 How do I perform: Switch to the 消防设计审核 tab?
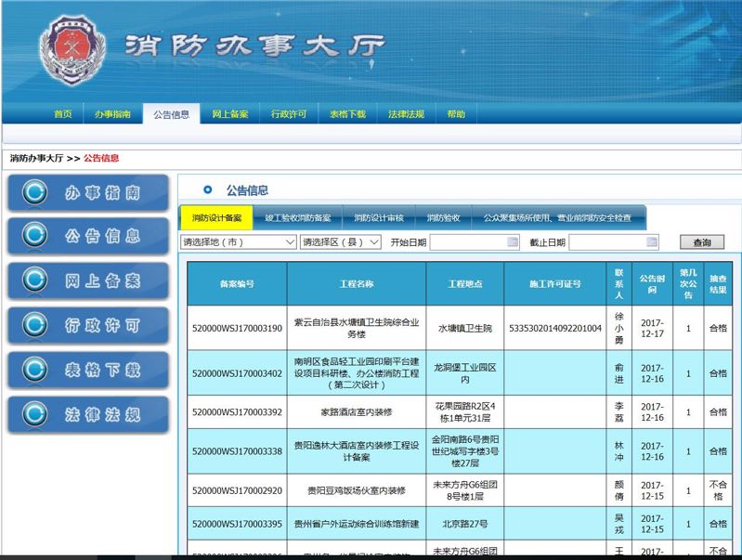(378, 218)
